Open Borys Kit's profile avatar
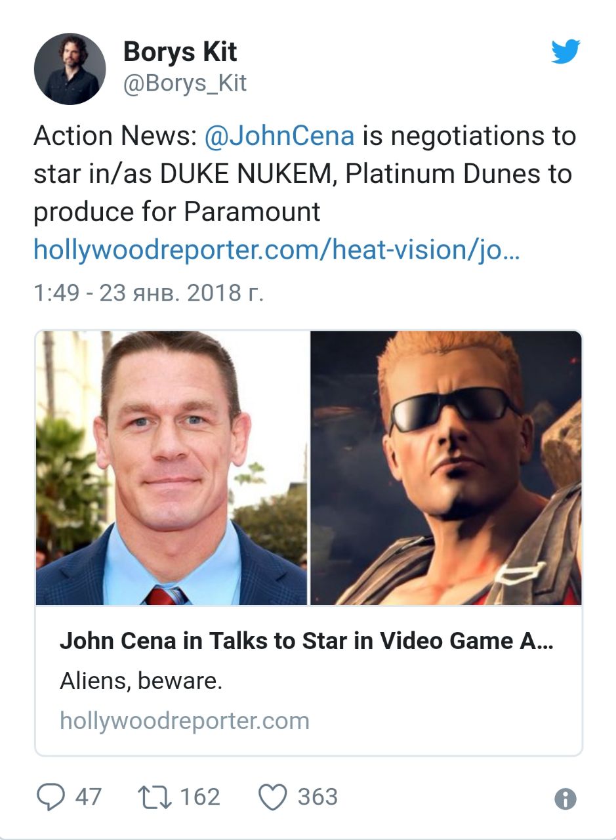This screenshot has width=616, height=840. 70,69
